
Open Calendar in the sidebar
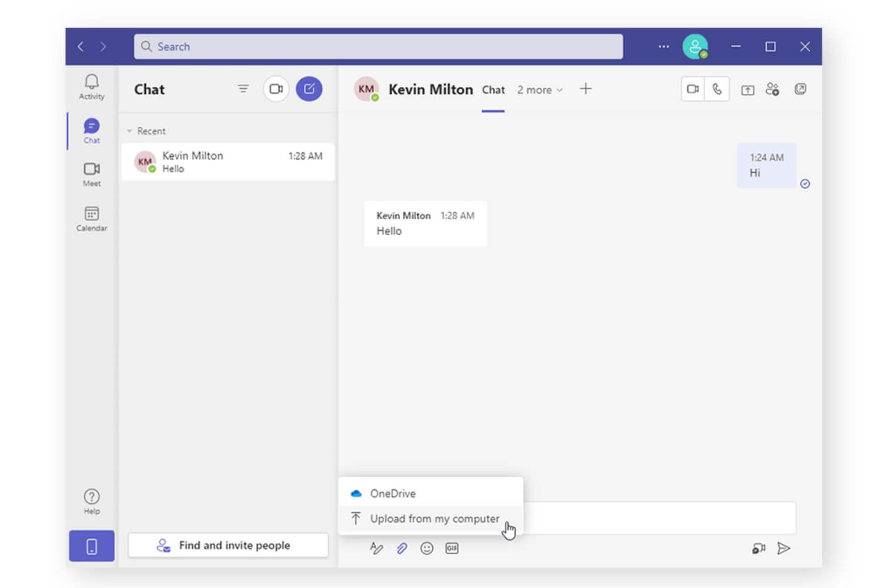[92, 218]
